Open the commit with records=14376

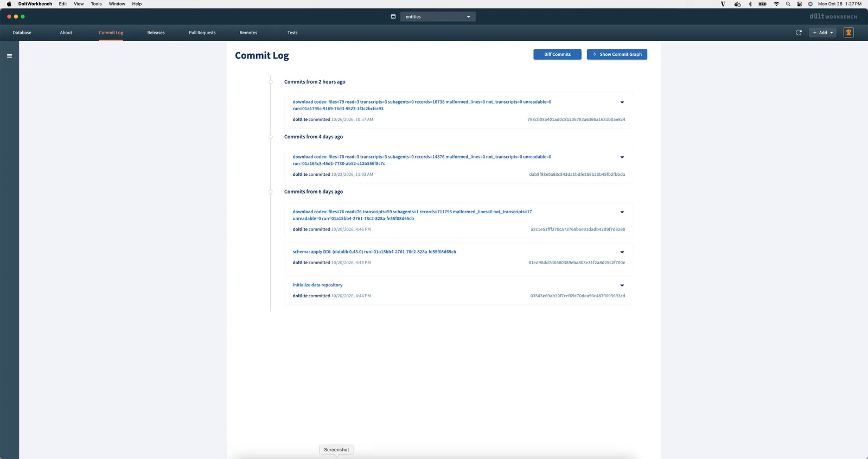pos(422,160)
